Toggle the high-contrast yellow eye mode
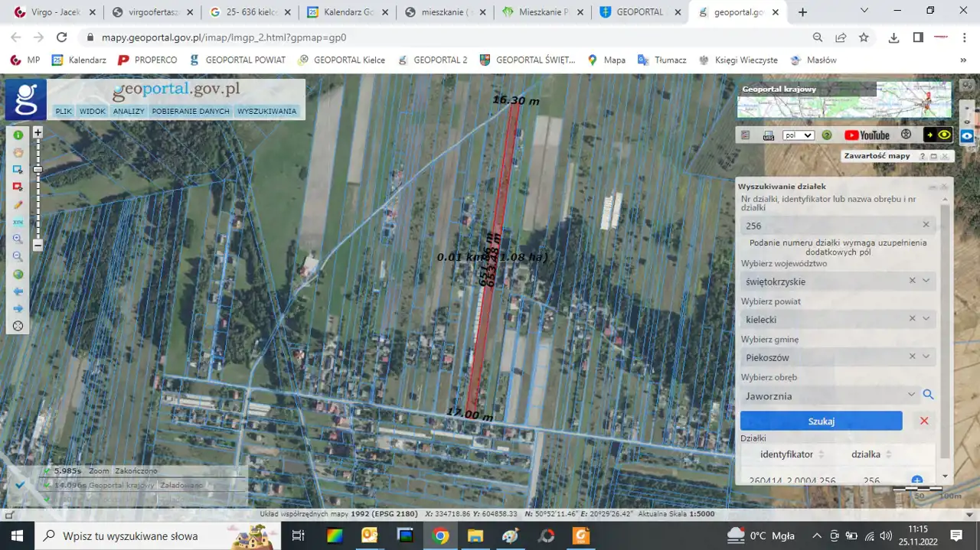The height and width of the screenshot is (550, 980). coord(938,135)
